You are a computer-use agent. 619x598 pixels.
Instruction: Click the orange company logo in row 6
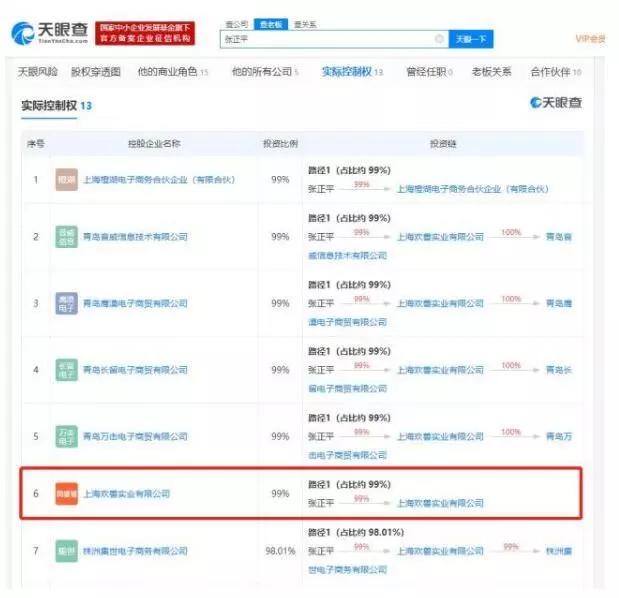pyautogui.click(x=66, y=493)
